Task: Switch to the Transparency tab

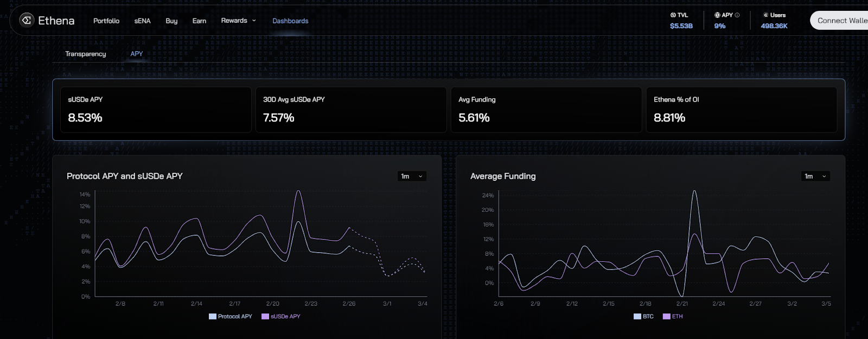Action: coord(86,54)
